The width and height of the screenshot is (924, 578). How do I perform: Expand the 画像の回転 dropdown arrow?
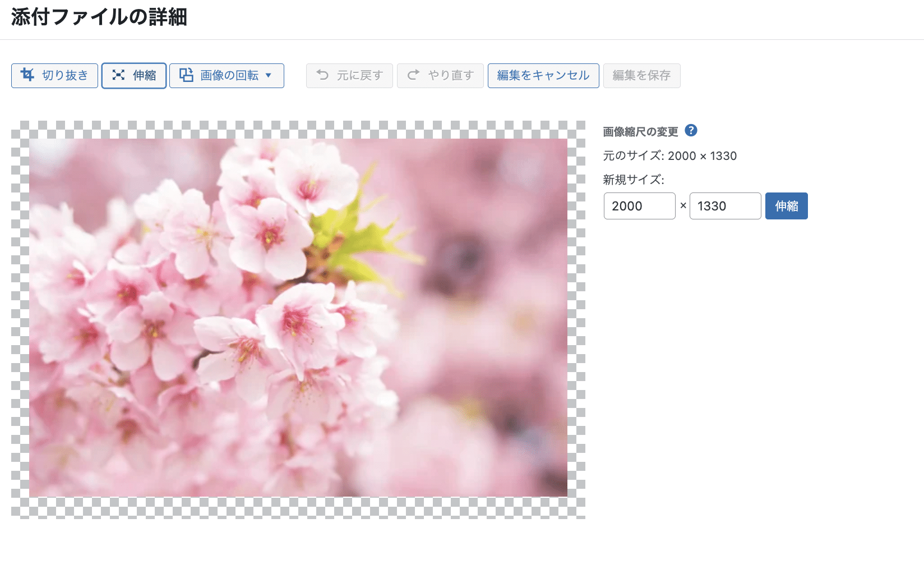click(269, 75)
